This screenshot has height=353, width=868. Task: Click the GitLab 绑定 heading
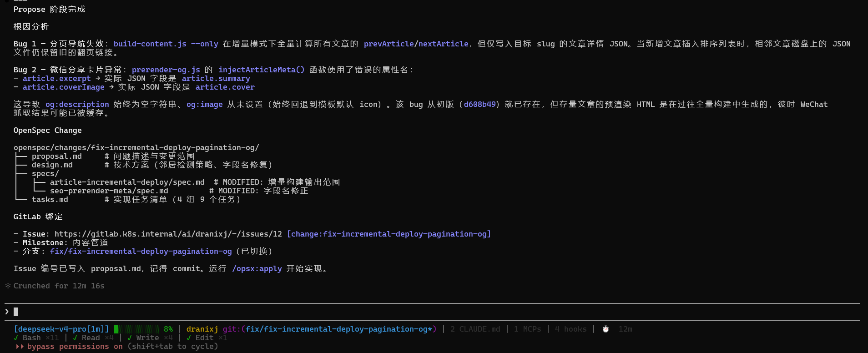click(38, 217)
